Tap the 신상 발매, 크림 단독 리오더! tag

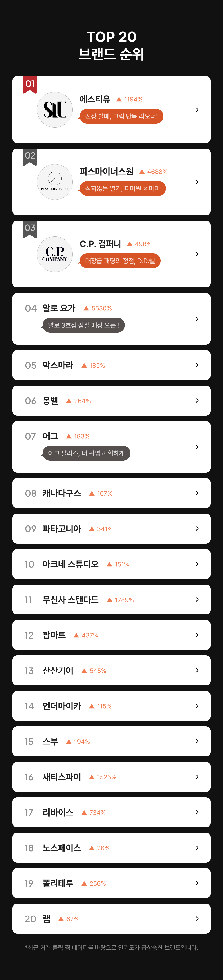tap(121, 116)
